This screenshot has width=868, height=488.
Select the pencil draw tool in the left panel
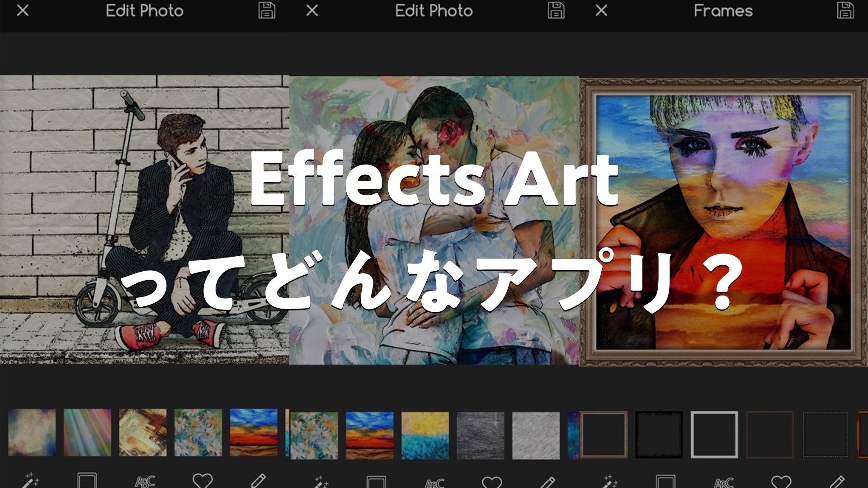pyautogui.click(x=258, y=481)
